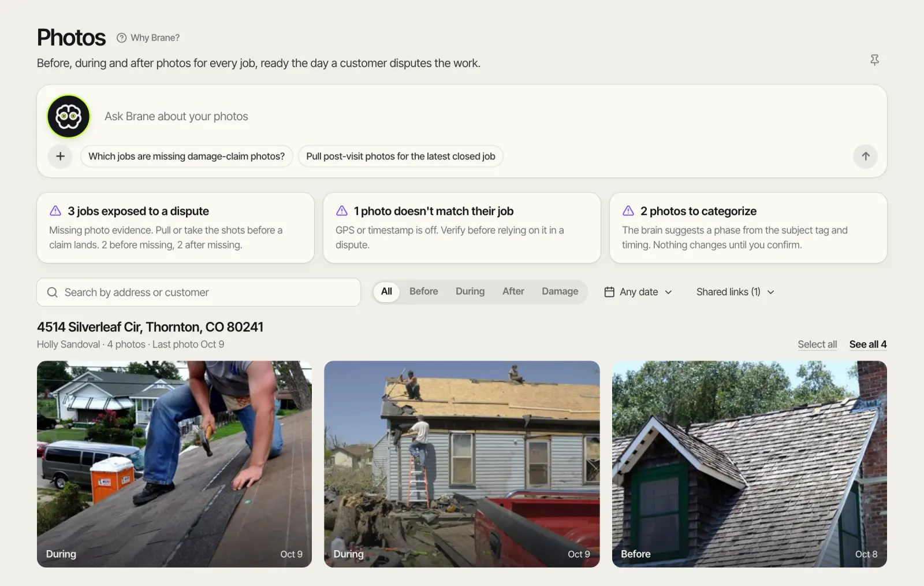Switch to the Before filter tab
This screenshot has width=924, height=586.
tap(424, 291)
